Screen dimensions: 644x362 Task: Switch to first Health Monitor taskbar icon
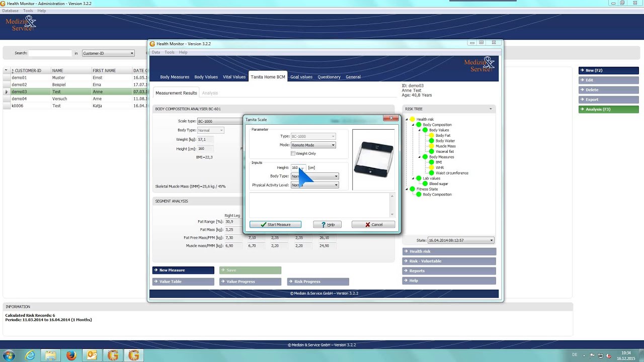pyautogui.click(x=113, y=355)
